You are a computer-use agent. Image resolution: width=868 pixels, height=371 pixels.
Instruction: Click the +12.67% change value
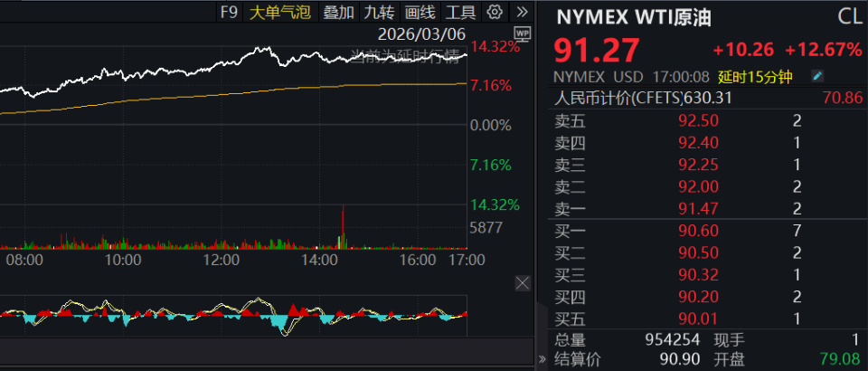pyautogui.click(x=824, y=51)
